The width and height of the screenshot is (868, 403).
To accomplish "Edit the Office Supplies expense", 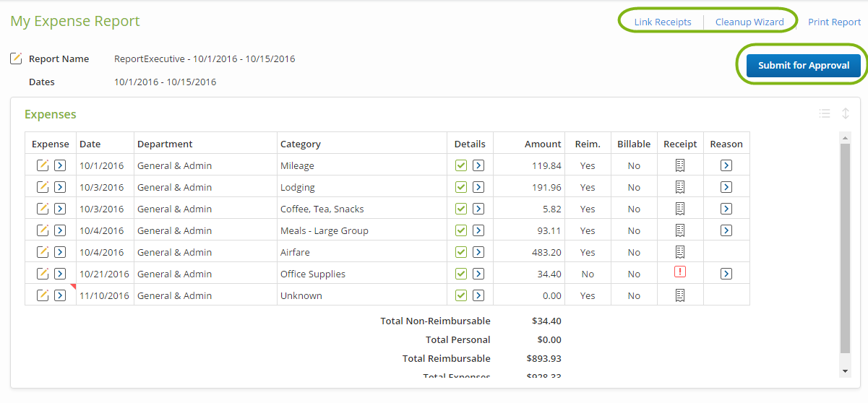I will 43,274.
